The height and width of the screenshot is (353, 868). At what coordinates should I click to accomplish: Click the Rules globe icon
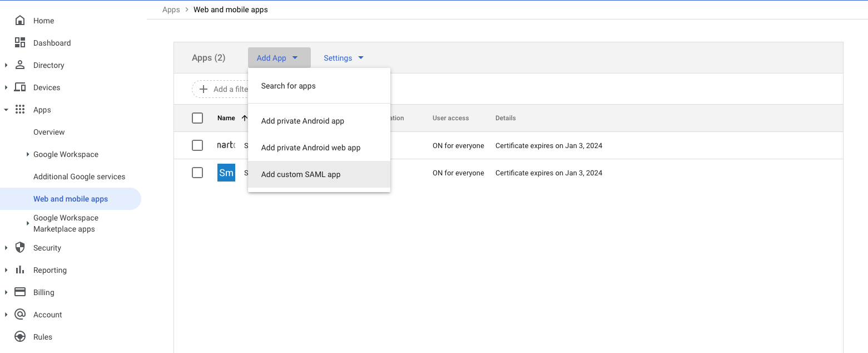[x=19, y=337]
